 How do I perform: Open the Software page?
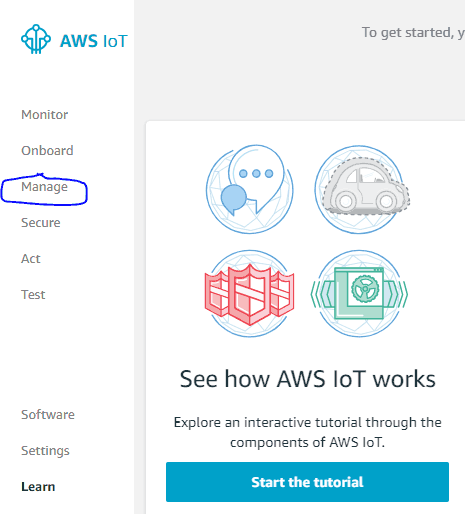coord(48,415)
